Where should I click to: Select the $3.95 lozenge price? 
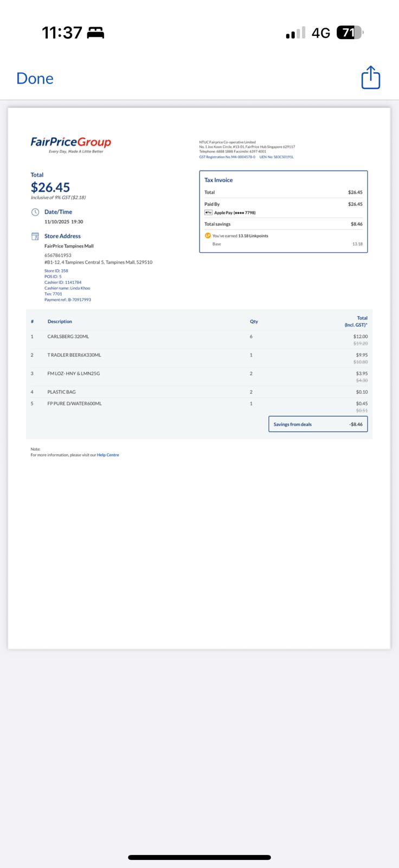362,374
